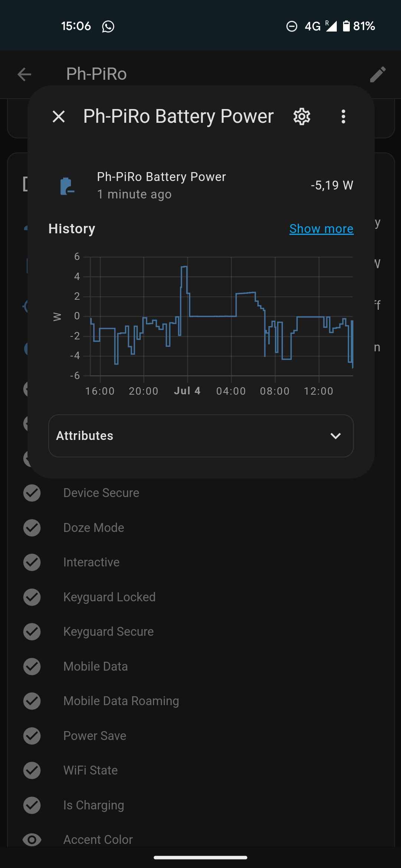Tap the WhatsApp notification icon
The width and height of the screenshot is (401, 868).
pos(108,26)
